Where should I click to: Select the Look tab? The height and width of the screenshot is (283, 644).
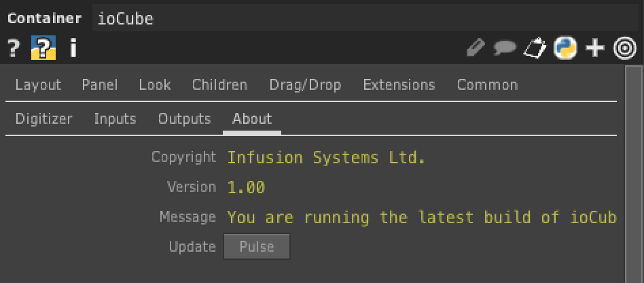(x=155, y=85)
